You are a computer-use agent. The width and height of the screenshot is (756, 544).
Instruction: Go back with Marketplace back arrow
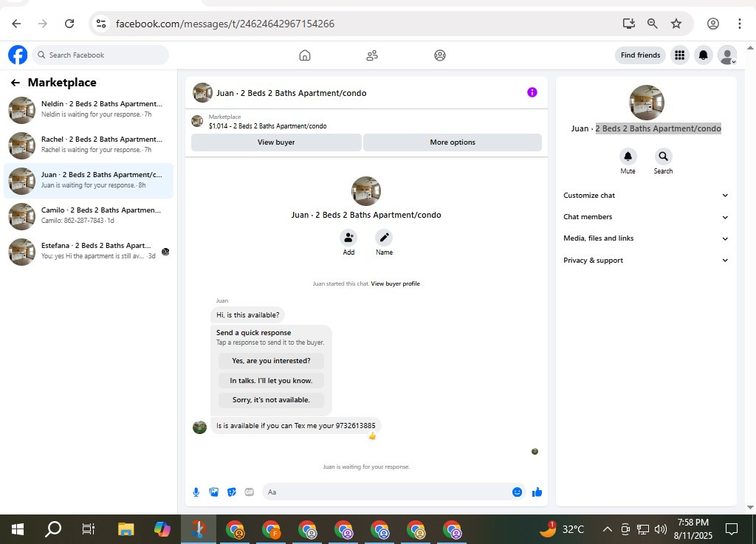[16, 83]
